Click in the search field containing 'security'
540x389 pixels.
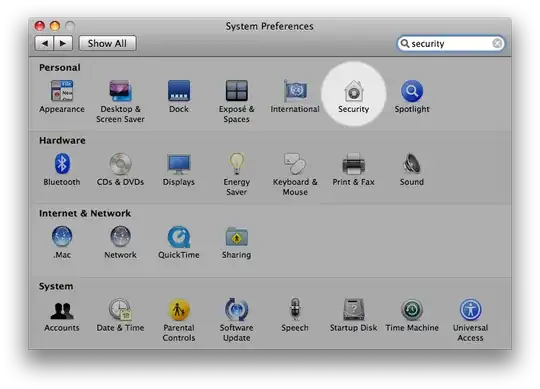(x=450, y=43)
